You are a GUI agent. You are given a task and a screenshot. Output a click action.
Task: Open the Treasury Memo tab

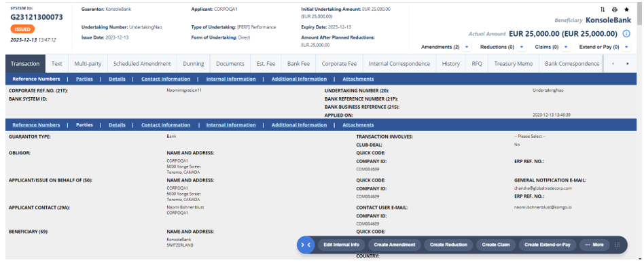click(x=514, y=64)
